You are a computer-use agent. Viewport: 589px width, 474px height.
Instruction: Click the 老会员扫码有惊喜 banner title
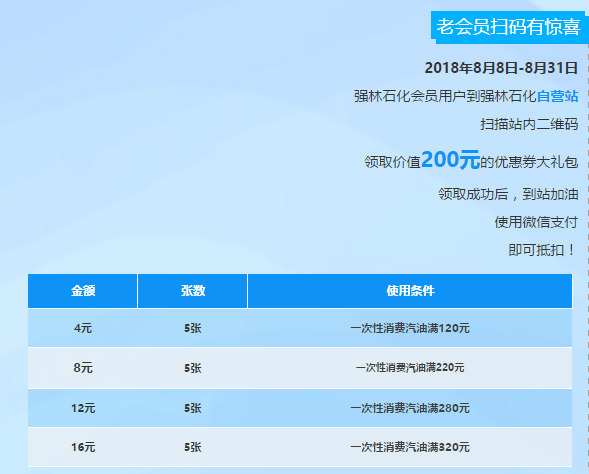click(x=508, y=27)
